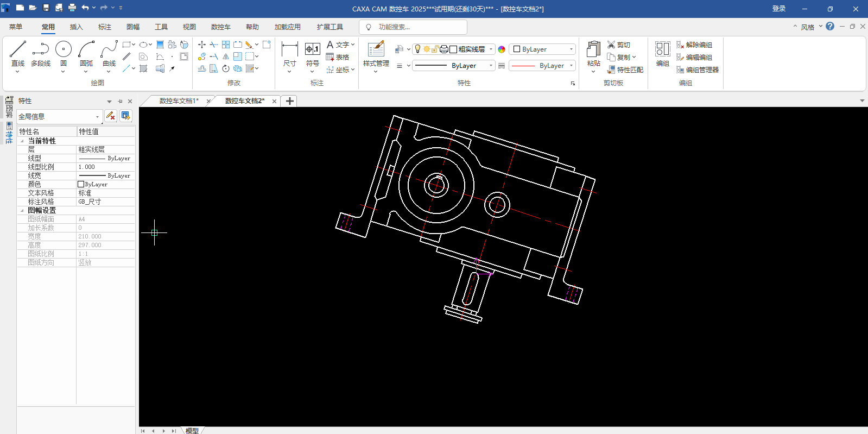
Task: Click the 剪切 scissors icon
Action: (x=611, y=45)
